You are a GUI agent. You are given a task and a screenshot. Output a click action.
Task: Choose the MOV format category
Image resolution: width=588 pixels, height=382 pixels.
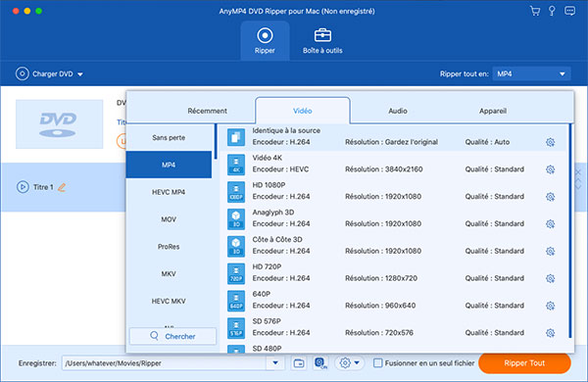click(169, 219)
